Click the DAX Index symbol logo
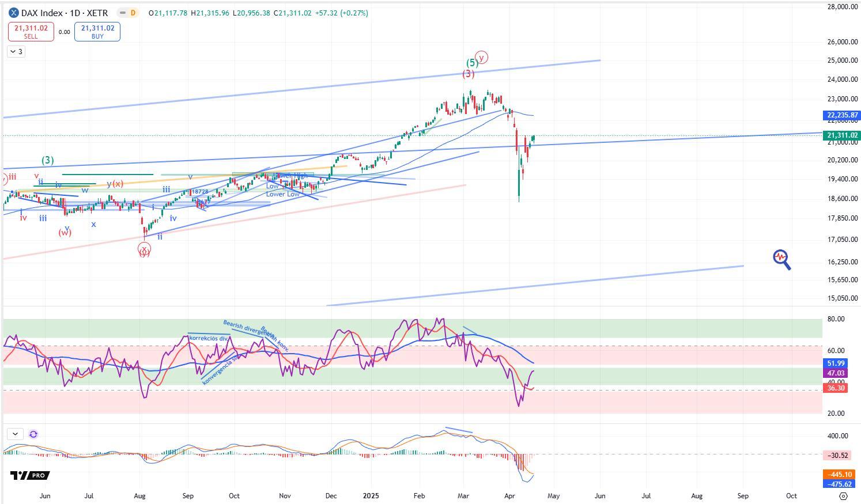 click(x=14, y=13)
